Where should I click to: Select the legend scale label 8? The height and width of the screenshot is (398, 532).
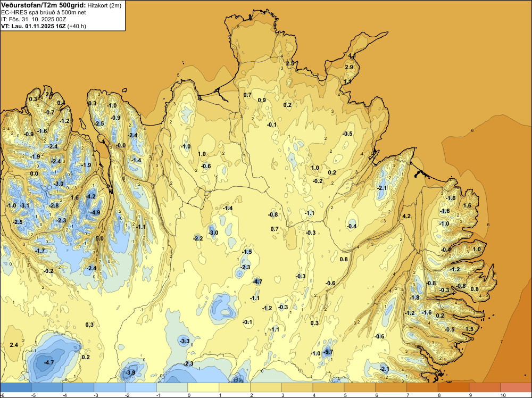tap(439, 395)
